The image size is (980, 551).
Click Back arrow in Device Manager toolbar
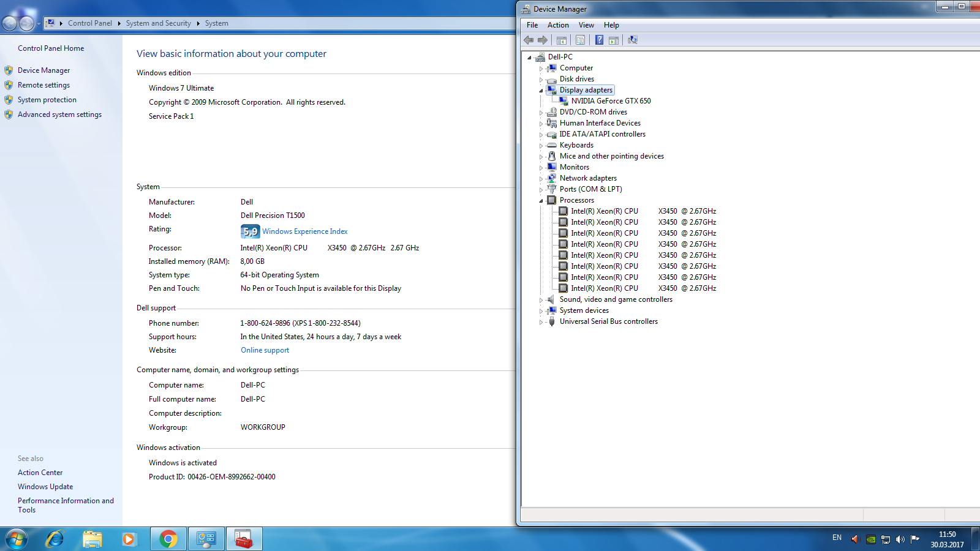click(529, 40)
